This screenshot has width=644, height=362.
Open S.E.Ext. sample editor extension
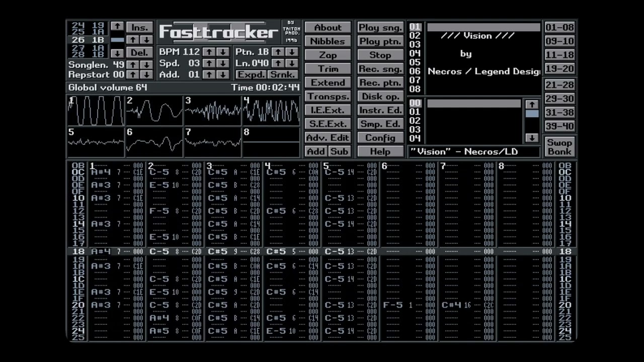(328, 124)
